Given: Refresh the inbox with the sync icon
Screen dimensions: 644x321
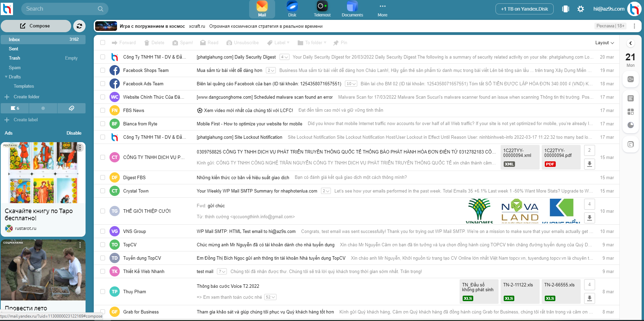Looking at the screenshot, I should click(79, 26).
